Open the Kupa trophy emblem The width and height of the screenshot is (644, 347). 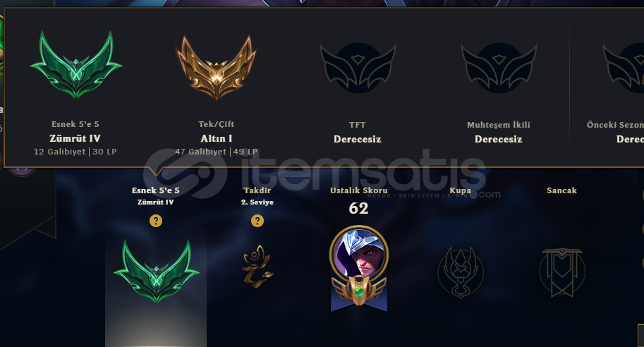pyautogui.click(x=461, y=272)
